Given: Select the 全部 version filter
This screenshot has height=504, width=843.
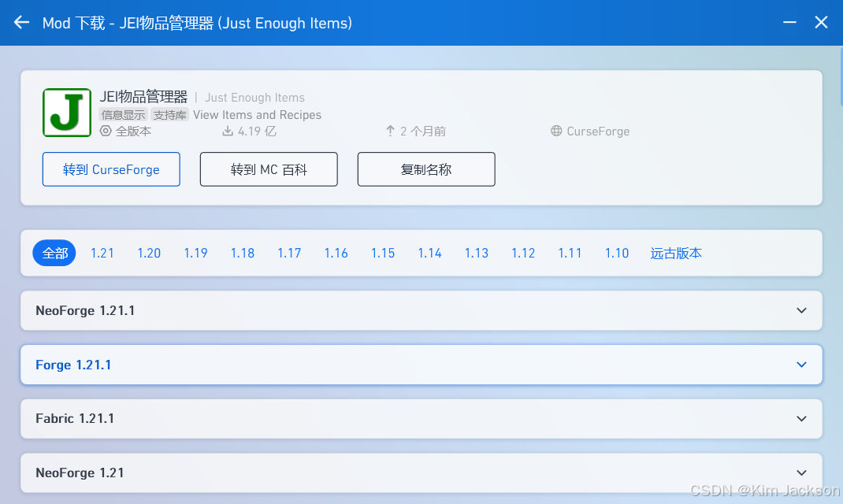Looking at the screenshot, I should coord(54,253).
